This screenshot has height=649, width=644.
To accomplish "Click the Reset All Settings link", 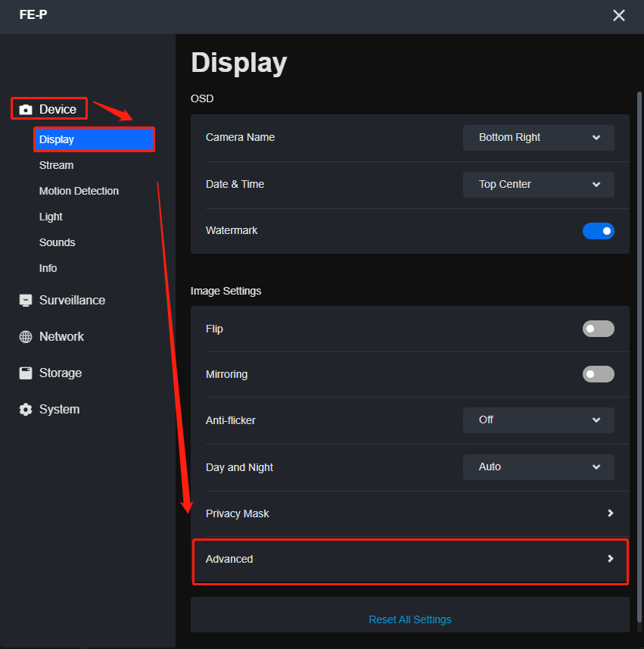I will (410, 619).
